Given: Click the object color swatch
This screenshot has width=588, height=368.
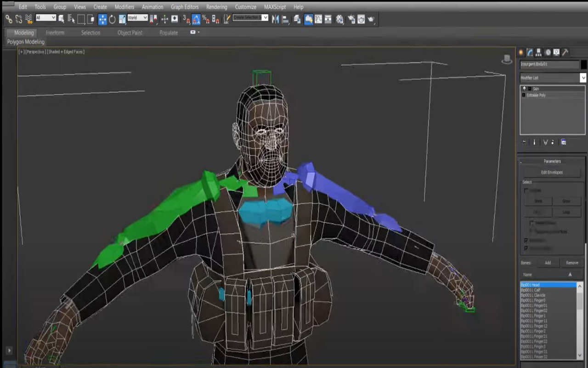Looking at the screenshot, I should click(583, 64).
